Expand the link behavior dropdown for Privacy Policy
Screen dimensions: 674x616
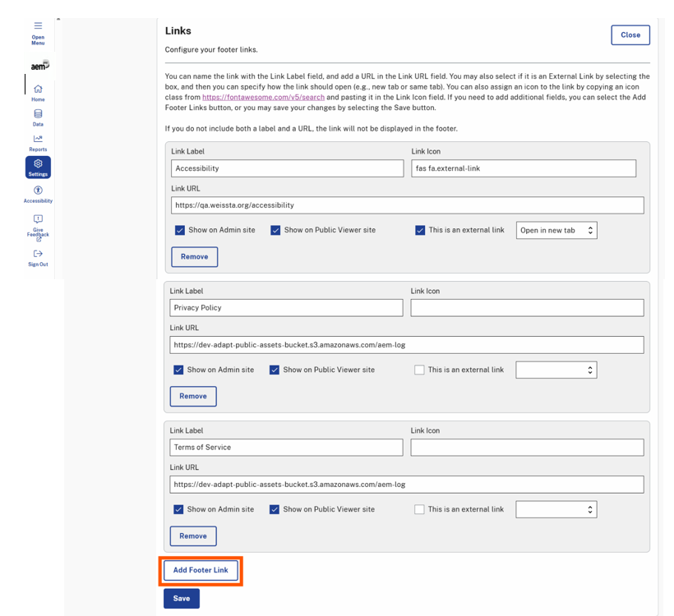556,370
